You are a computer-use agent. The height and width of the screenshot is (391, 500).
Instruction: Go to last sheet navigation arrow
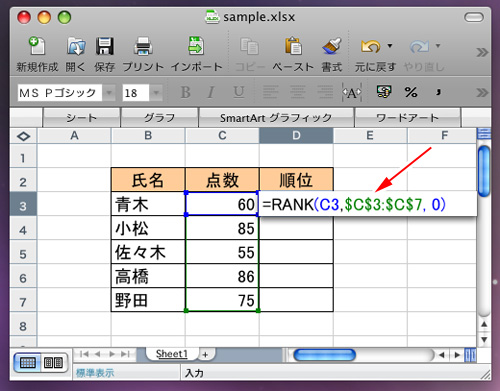125,354
